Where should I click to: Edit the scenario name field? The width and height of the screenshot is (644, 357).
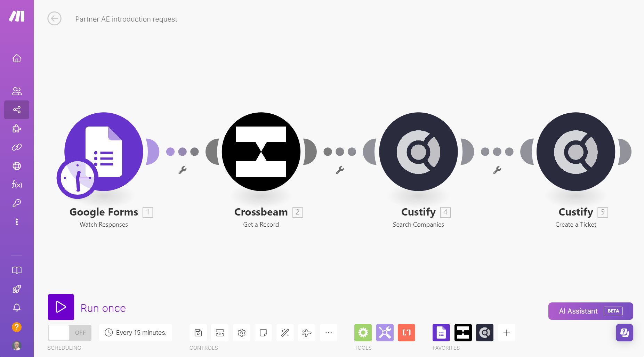click(126, 19)
